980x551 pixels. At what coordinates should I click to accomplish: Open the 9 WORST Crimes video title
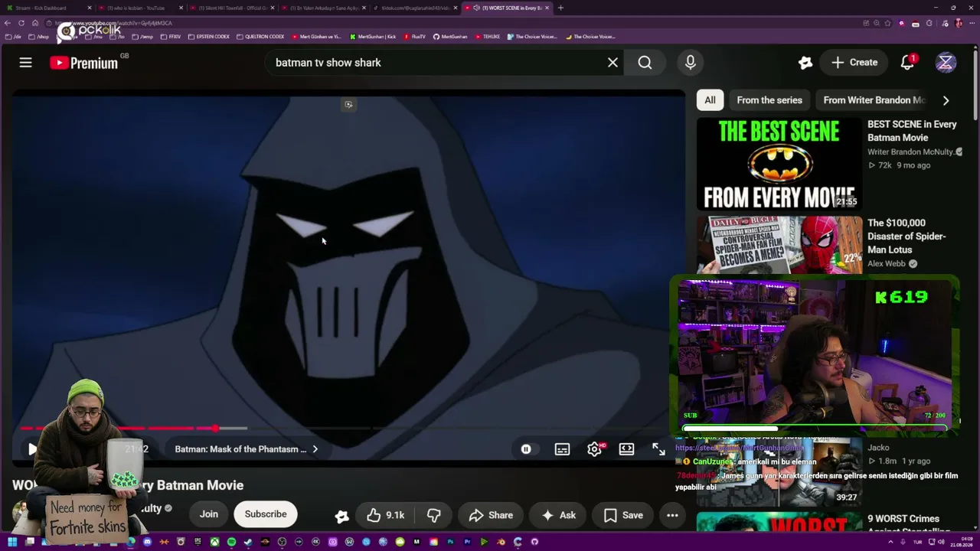pyautogui.click(x=909, y=525)
